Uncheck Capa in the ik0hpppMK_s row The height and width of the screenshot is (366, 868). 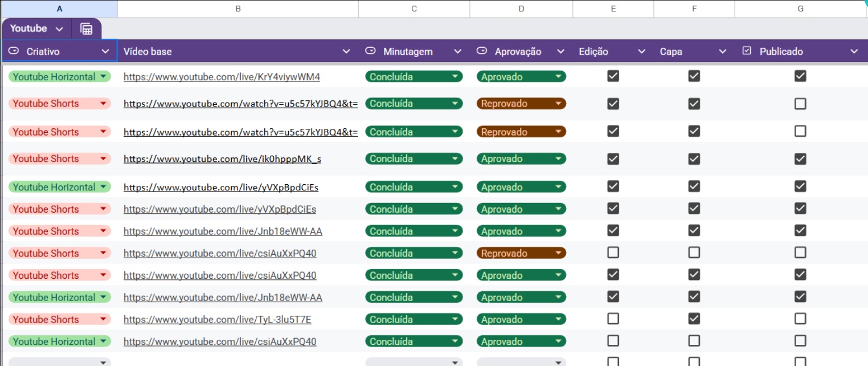pyautogui.click(x=694, y=158)
